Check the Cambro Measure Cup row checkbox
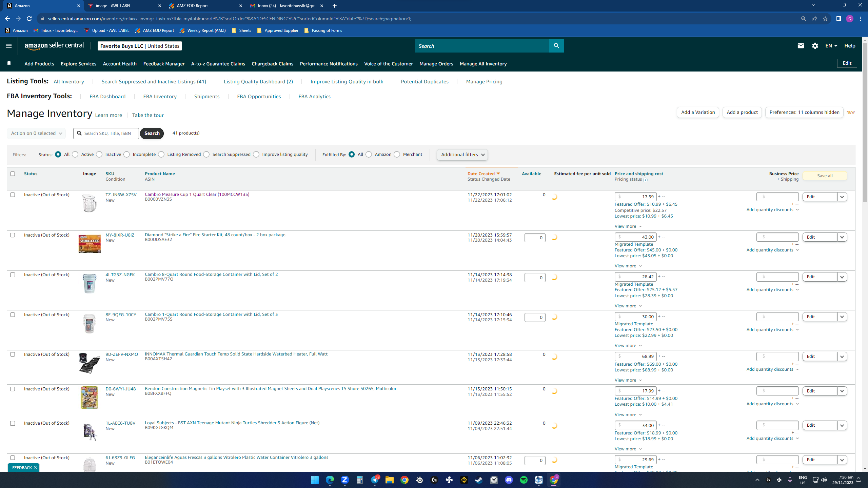 click(x=13, y=195)
